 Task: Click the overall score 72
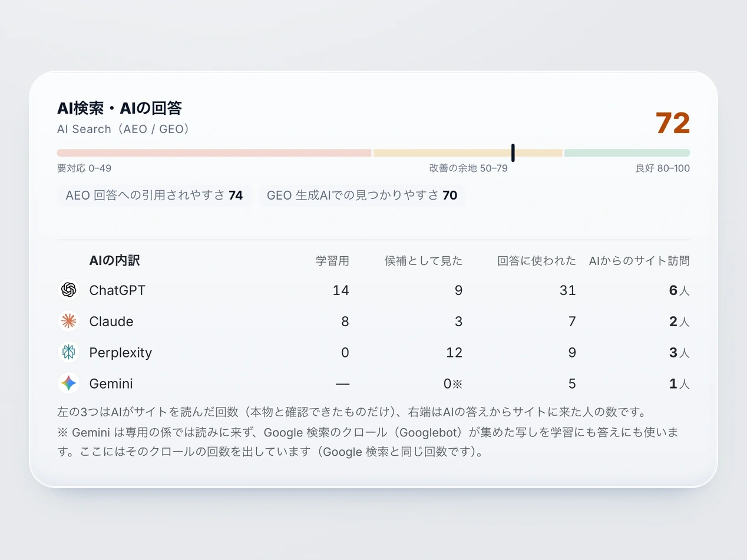(673, 123)
